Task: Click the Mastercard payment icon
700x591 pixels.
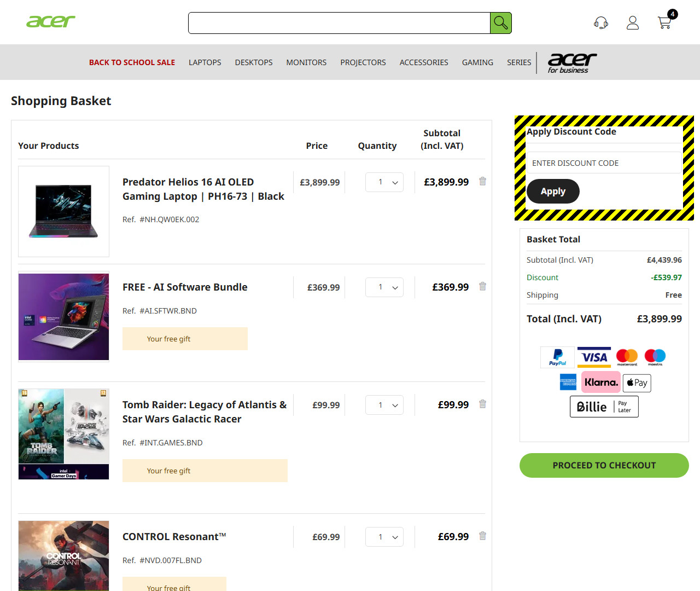Action: pyautogui.click(x=627, y=357)
